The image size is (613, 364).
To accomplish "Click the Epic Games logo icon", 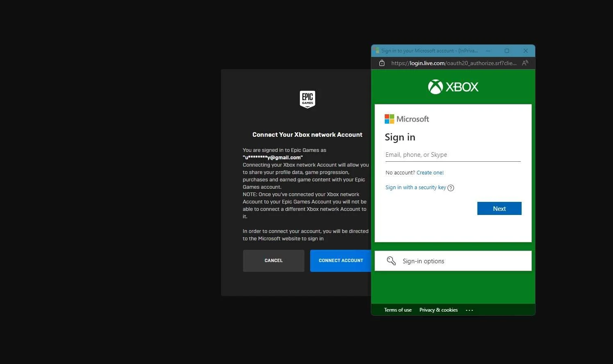I will point(307,99).
